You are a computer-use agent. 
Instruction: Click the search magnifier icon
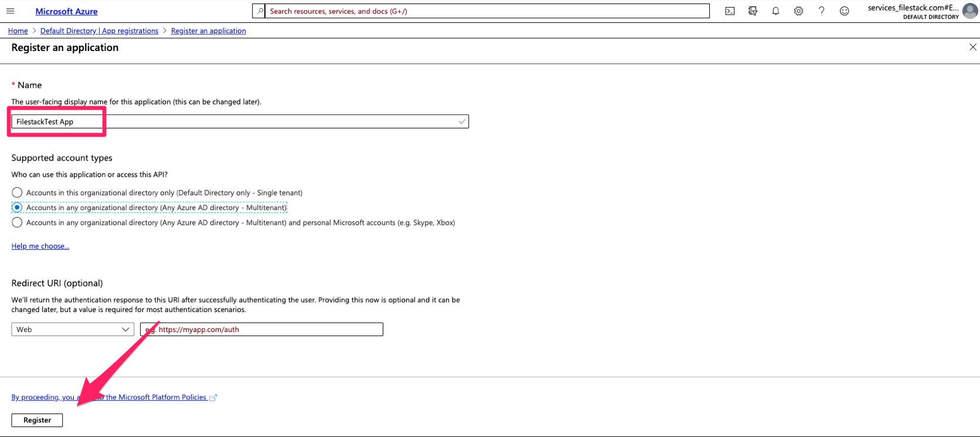point(261,11)
